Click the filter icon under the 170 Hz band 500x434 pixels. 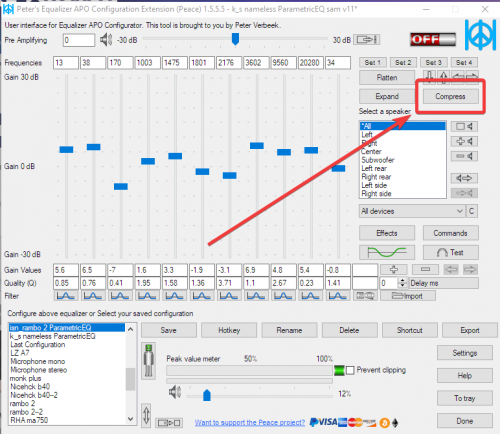tap(120, 296)
